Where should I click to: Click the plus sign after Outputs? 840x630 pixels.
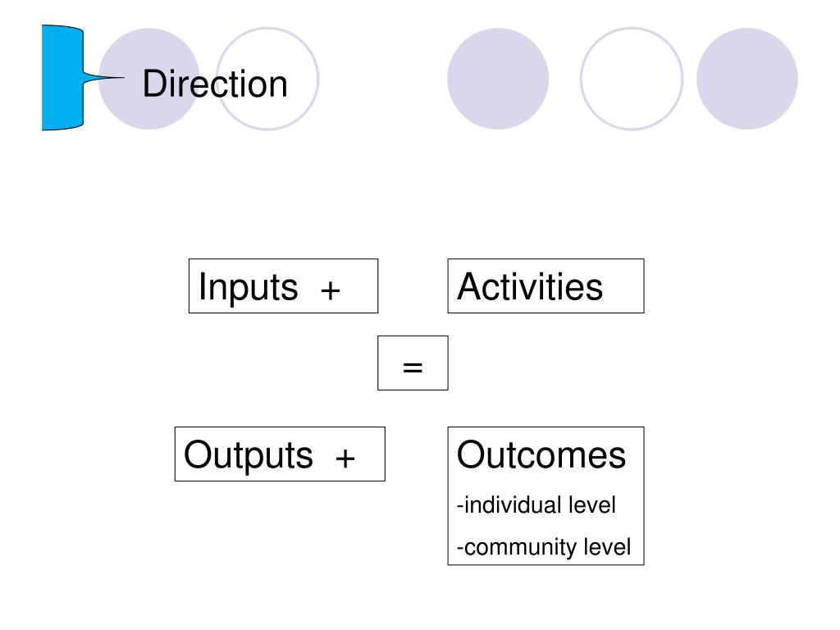click(345, 458)
